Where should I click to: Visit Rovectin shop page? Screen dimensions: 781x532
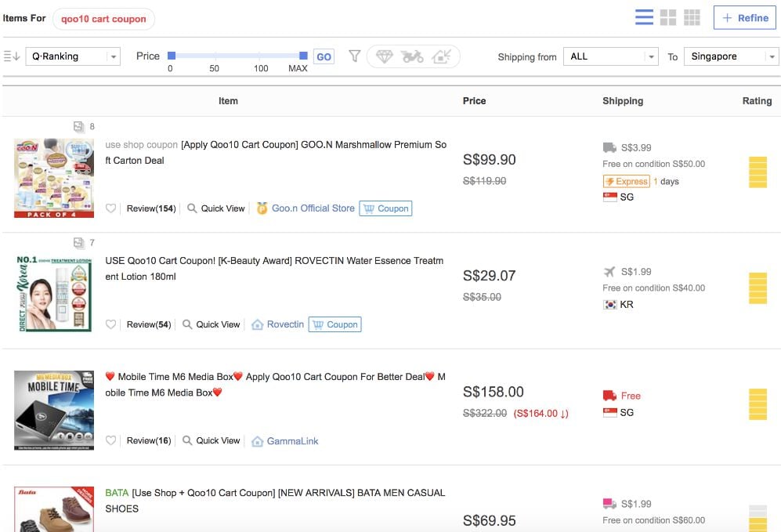point(285,324)
